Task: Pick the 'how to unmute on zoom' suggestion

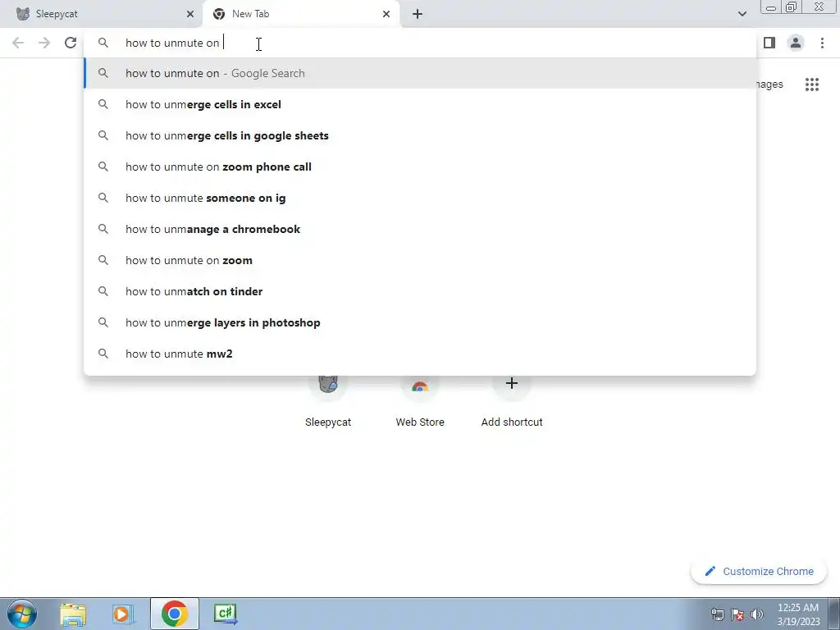Action: 420,260
